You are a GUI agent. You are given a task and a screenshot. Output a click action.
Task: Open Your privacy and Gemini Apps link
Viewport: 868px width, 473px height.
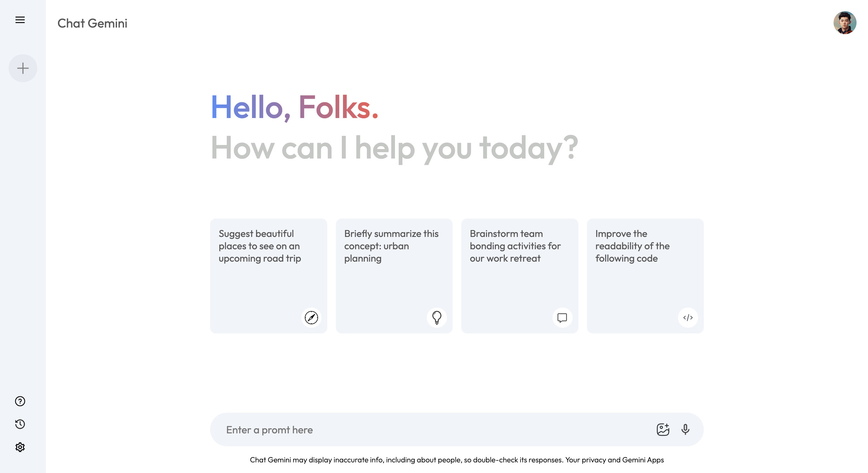coord(615,460)
